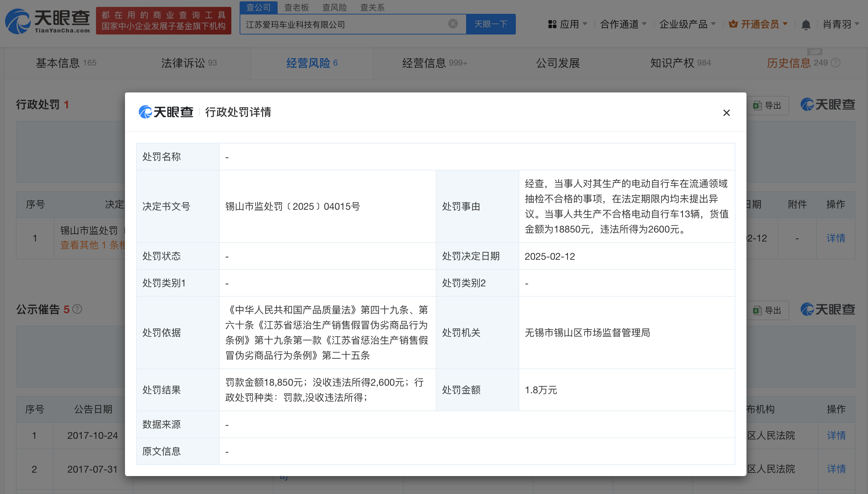Viewport: 868px width, 494px height.
Task: Click the help icon beside 历史信息
Action: [x=836, y=63]
